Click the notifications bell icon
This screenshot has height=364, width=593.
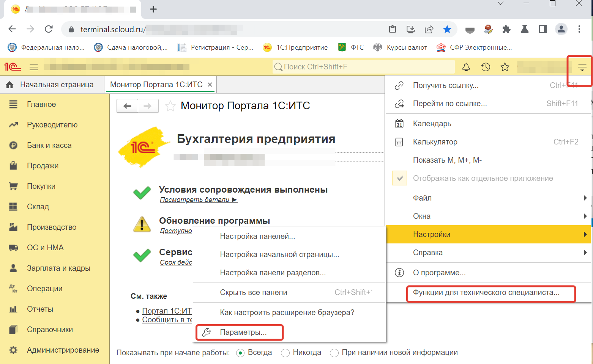click(x=466, y=67)
